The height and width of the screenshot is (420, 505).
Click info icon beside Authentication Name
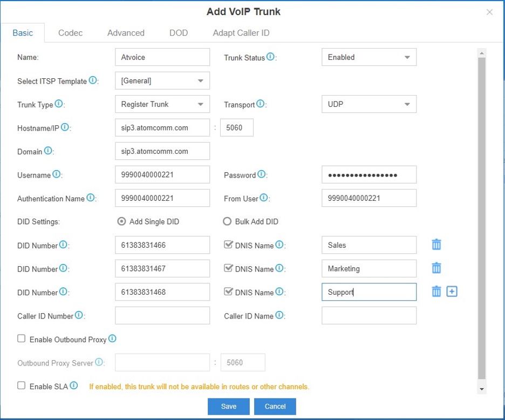[91, 198]
